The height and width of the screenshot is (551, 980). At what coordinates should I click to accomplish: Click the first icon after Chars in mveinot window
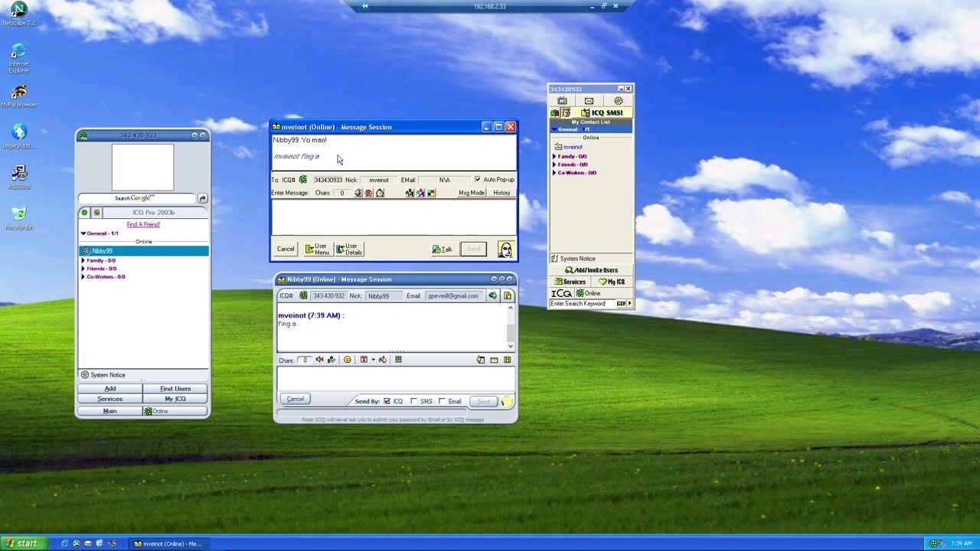tap(358, 193)
